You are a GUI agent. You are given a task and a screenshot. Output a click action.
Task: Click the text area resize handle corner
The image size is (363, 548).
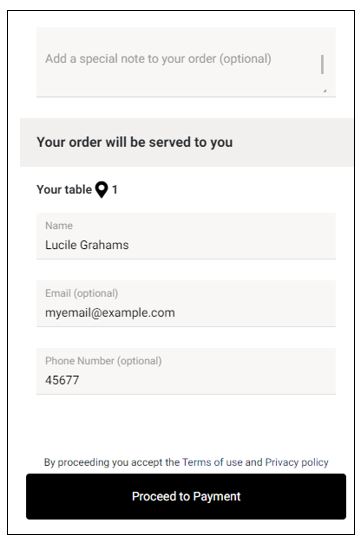(325, 91)
